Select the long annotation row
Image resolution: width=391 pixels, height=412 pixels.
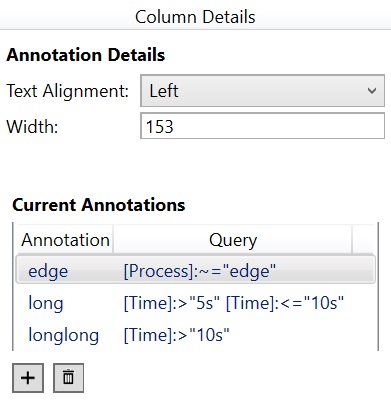[196, 303]
